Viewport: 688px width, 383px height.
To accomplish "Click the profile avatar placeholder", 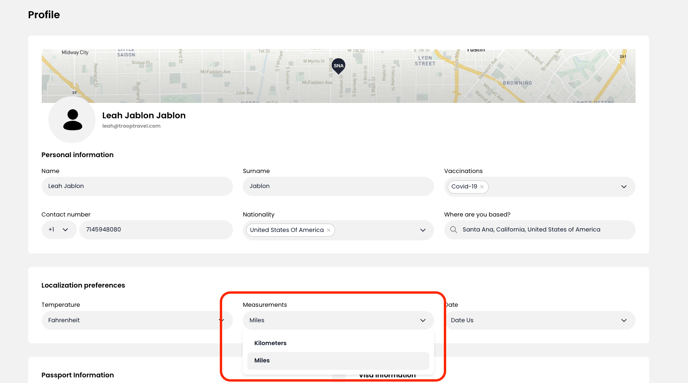I will [x=72, y=120].
